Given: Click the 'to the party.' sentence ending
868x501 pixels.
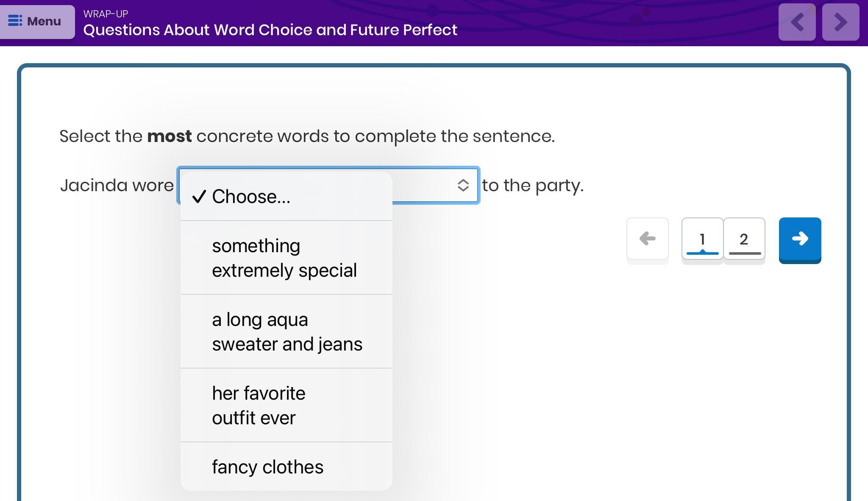Looking at the screenshot, I should (533, 186).
